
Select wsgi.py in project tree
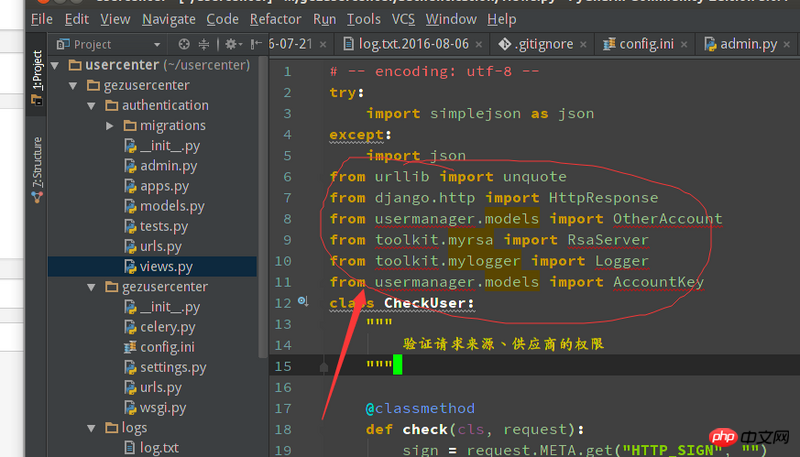163,408
